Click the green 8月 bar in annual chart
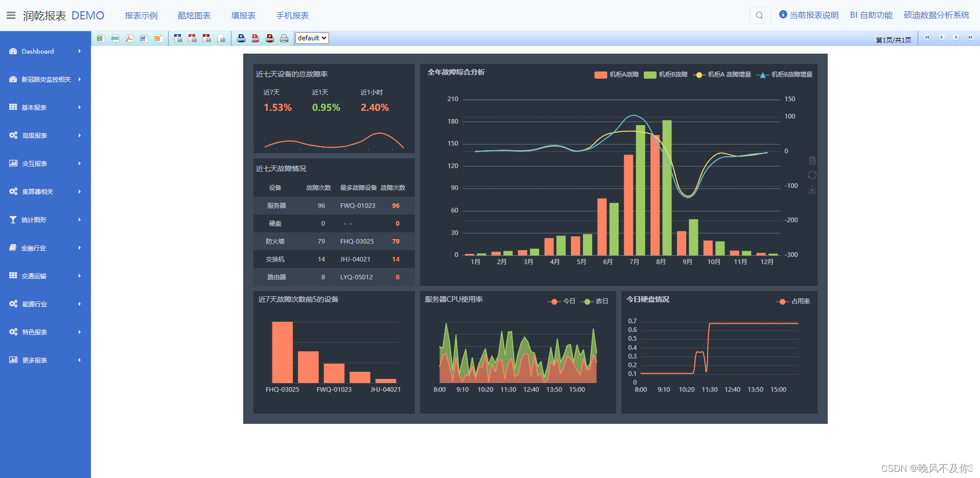The height and width of the screenshot is (478, 980). pos(667,187)
